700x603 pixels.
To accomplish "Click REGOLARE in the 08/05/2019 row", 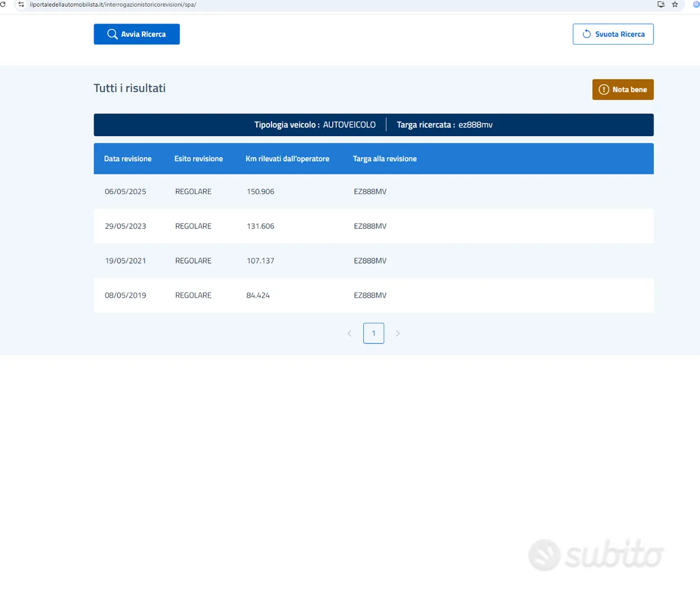I will (193, 295).
